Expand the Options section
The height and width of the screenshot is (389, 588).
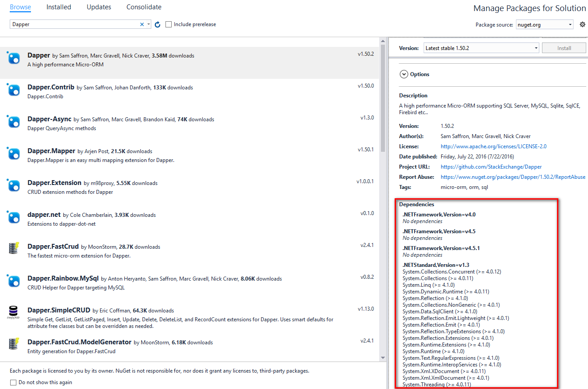pyautogui.click(x=404, y=74)
